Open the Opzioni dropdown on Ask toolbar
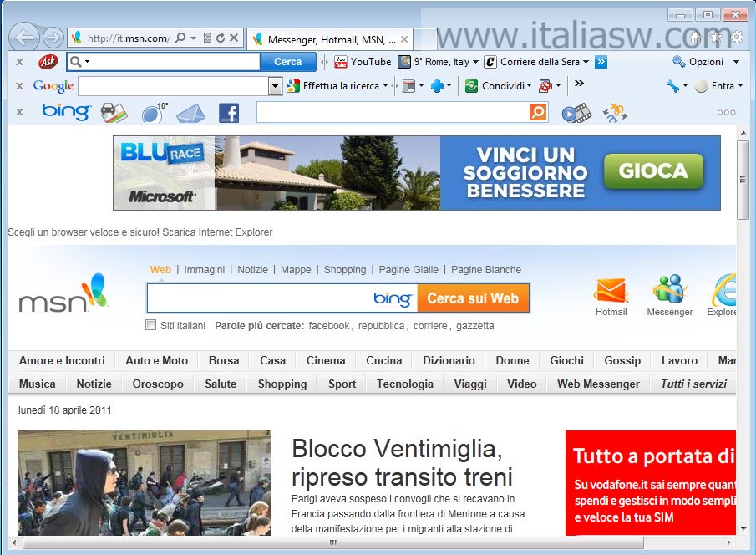756x555 pixels. tap(736, 62)
